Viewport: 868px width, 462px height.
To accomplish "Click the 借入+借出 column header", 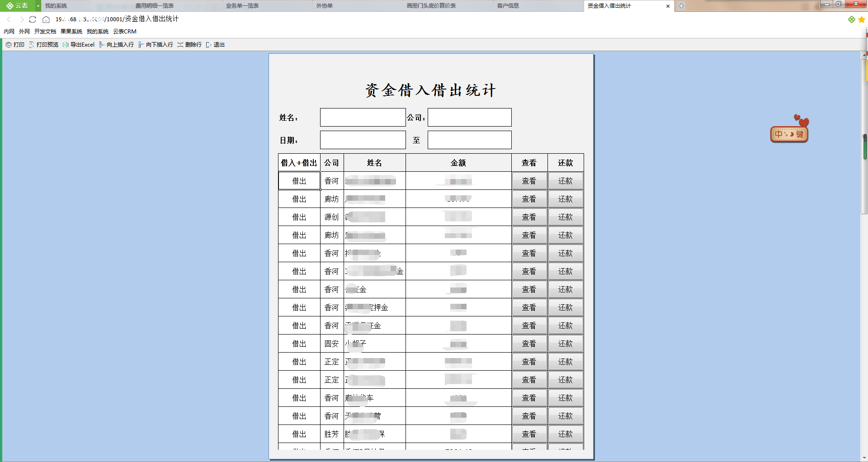I will pos(299,163).
